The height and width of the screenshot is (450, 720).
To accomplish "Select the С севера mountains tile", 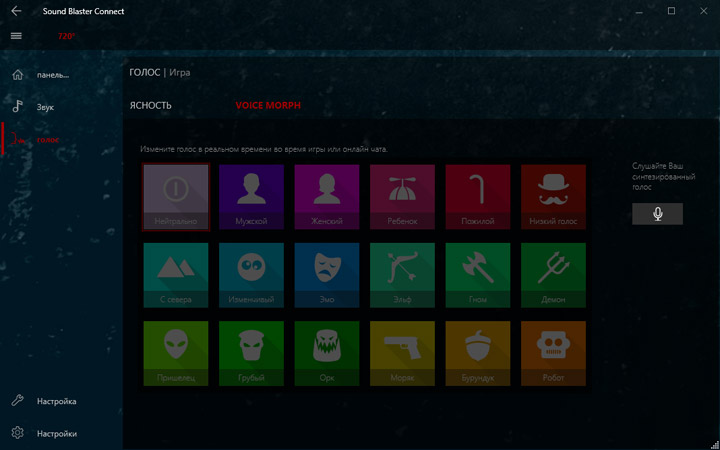I will pos(176,275).
